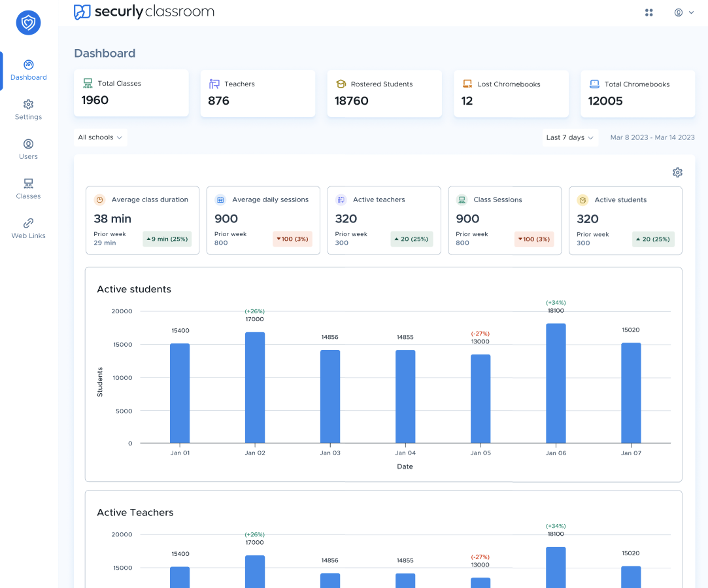Click the green 9 min (25%) change badge

167,239
